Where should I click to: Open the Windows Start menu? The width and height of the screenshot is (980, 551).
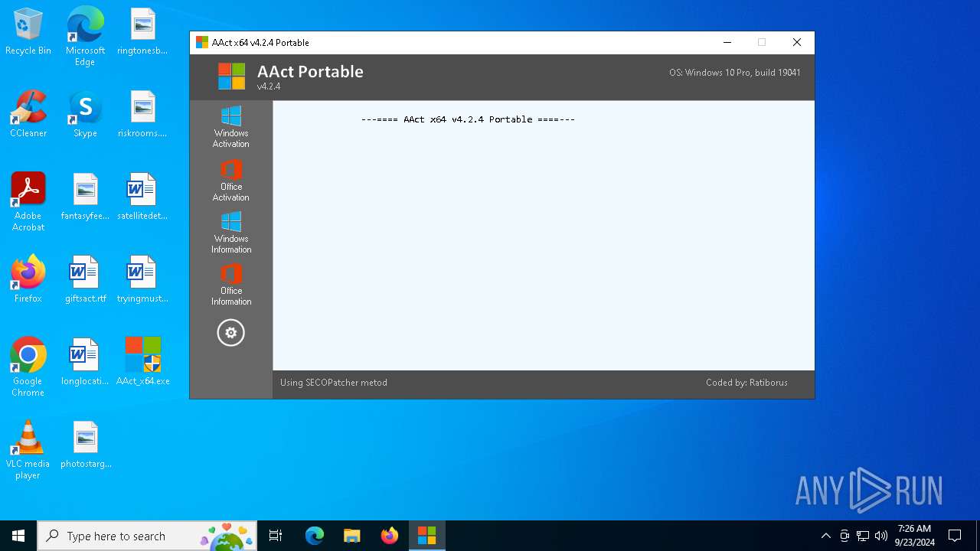coord(18,536)
